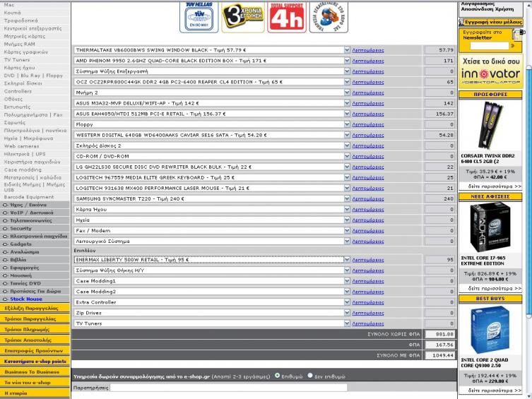The height and width of the screenshot is (399, 532).
Task: Open Λεπτομέρειες link for Fax / Modem row
Action: coord(368,230)
